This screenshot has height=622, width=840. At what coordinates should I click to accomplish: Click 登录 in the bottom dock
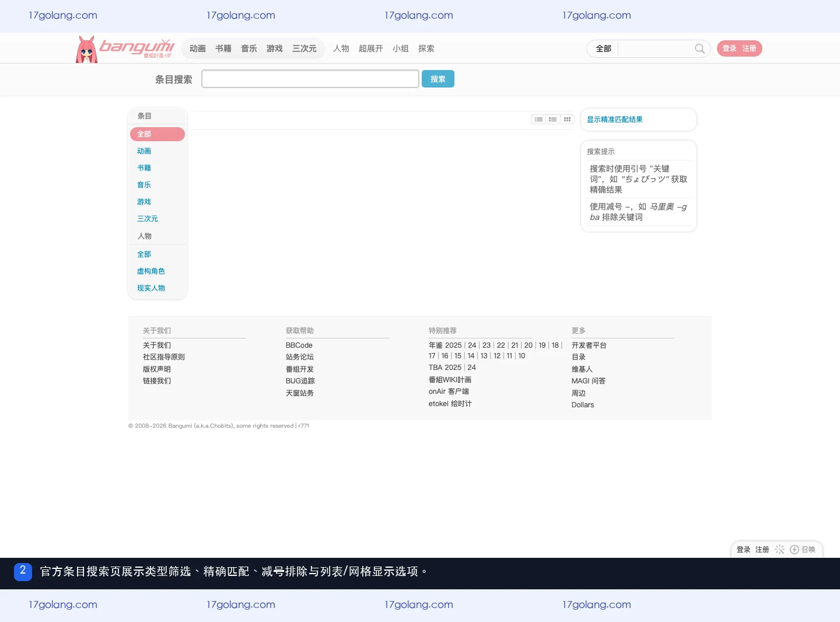click(744, 550)
